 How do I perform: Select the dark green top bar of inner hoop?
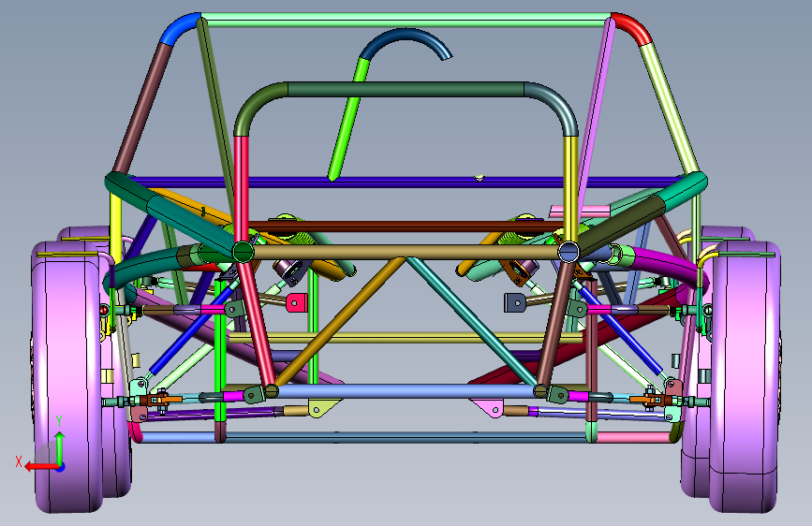406,89
